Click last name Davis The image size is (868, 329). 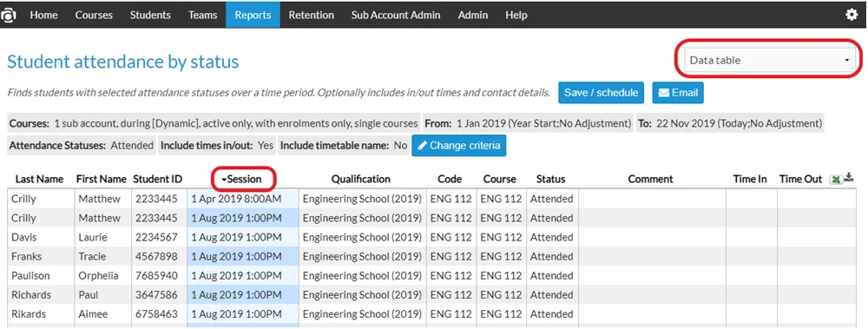coord(23,237)
